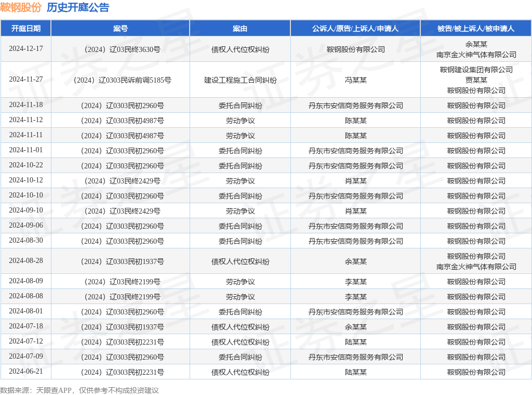Click date cell 2024-08-09
Screen dimensions: 532x395
(26, 281)
